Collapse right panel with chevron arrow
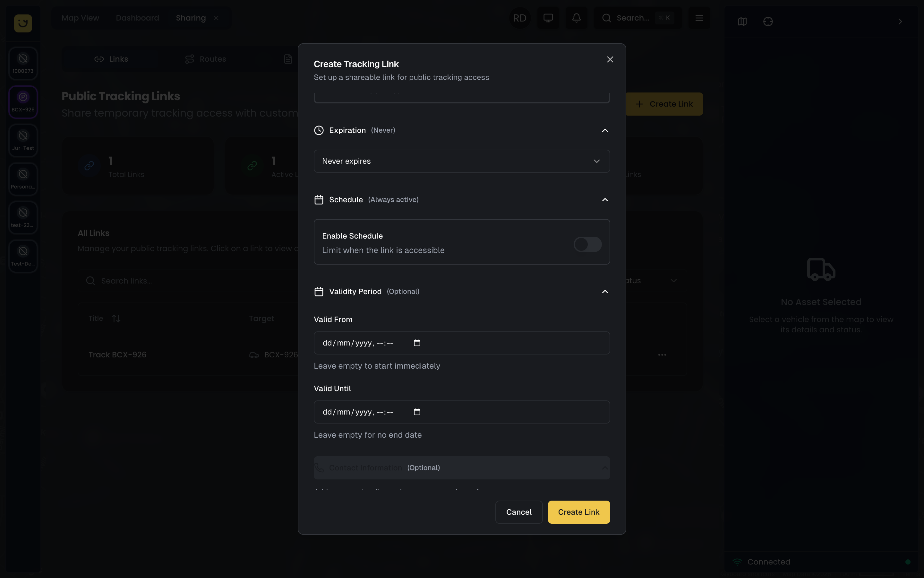Viewport: 924px width, 578px height. point(900,22)
